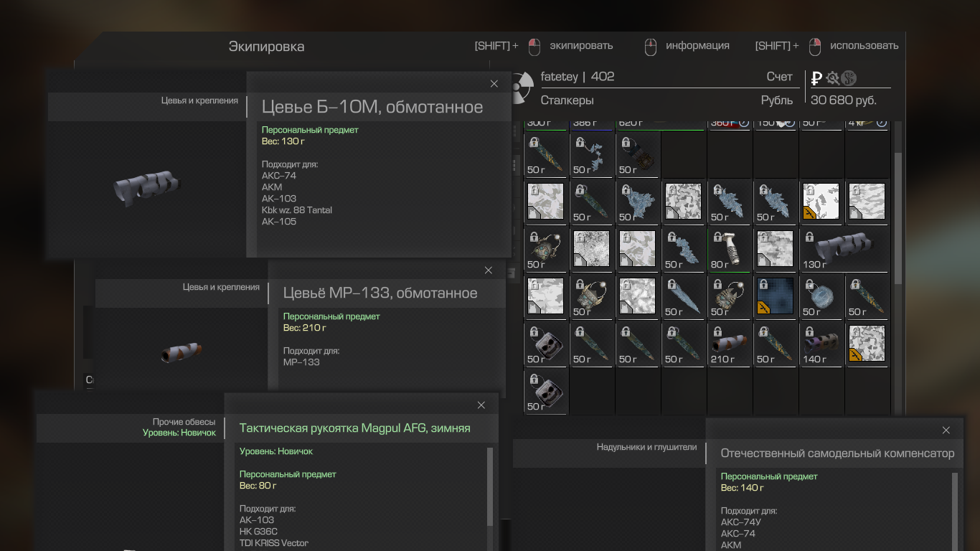
Task: Select the pale blue icicle item
Action: [684, 296]
